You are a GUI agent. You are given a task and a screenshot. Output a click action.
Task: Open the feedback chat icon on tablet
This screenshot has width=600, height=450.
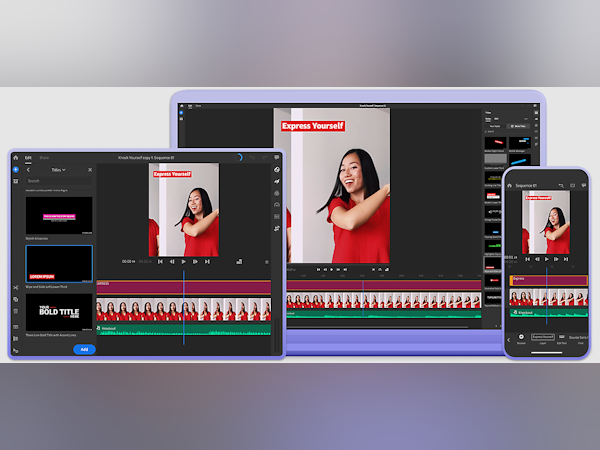[x=277, y=158]
